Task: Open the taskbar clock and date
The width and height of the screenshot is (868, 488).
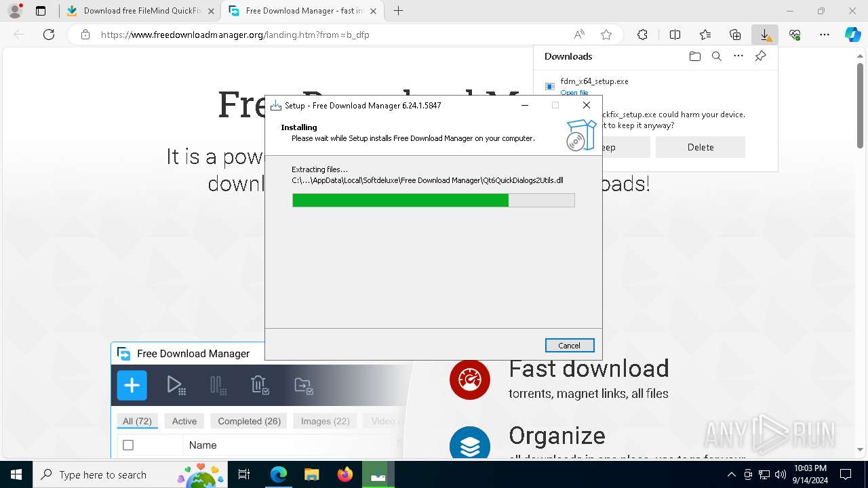Action: 810,474
